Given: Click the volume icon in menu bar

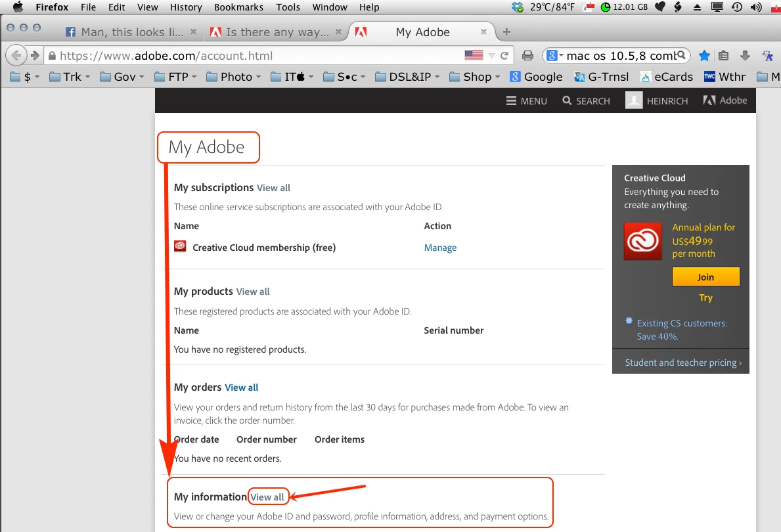Looking at the screenshot, I should coord(757,7).
